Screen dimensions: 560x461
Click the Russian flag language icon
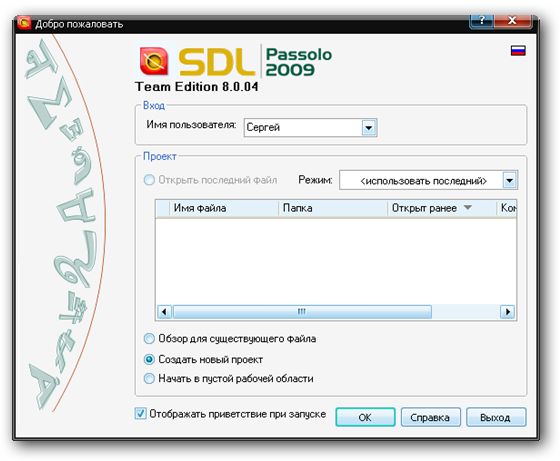[x=518, y=51]
